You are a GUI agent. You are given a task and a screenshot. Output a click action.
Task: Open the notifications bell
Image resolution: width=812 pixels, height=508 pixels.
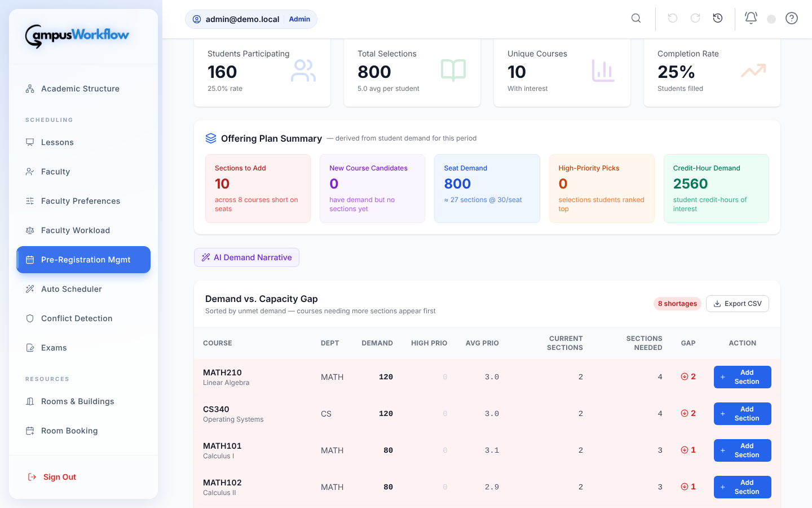coord(751,18)
